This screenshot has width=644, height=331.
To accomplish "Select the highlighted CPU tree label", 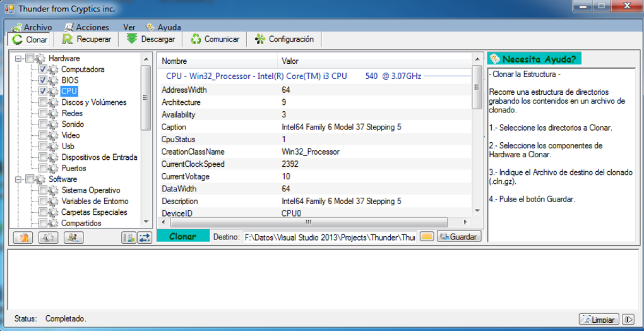I will coord(69,91).
